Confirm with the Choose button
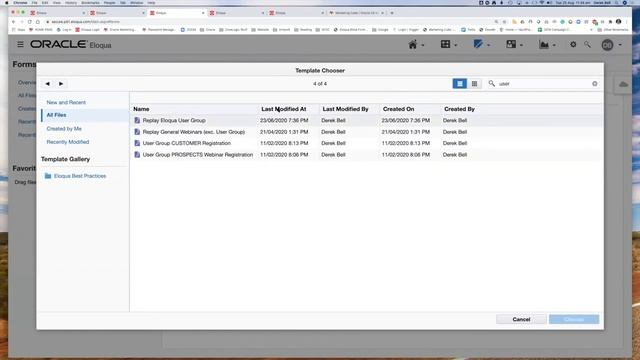Screen dimensions: 640x360 pos(574,319)
